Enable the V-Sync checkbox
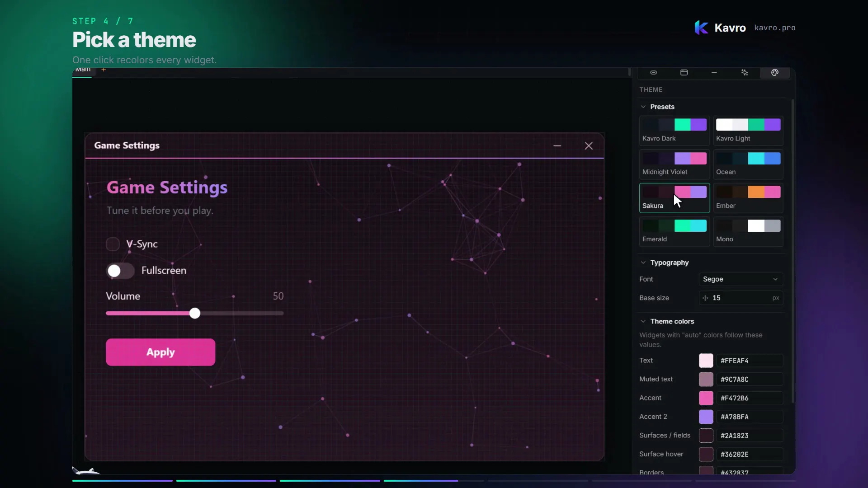This screenshot has height=488, width=868. (113, 244)
